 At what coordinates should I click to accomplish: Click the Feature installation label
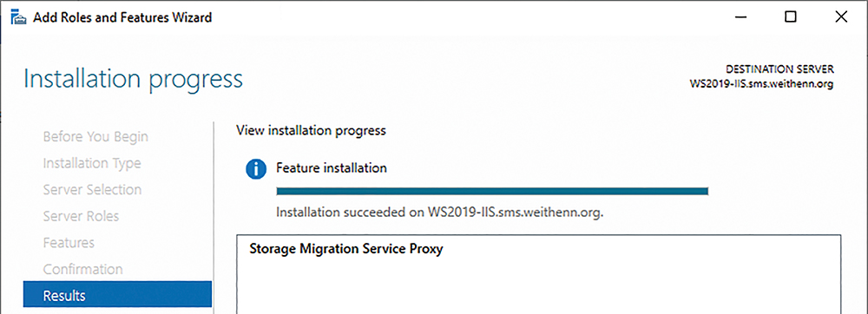(x=332, y=167)
